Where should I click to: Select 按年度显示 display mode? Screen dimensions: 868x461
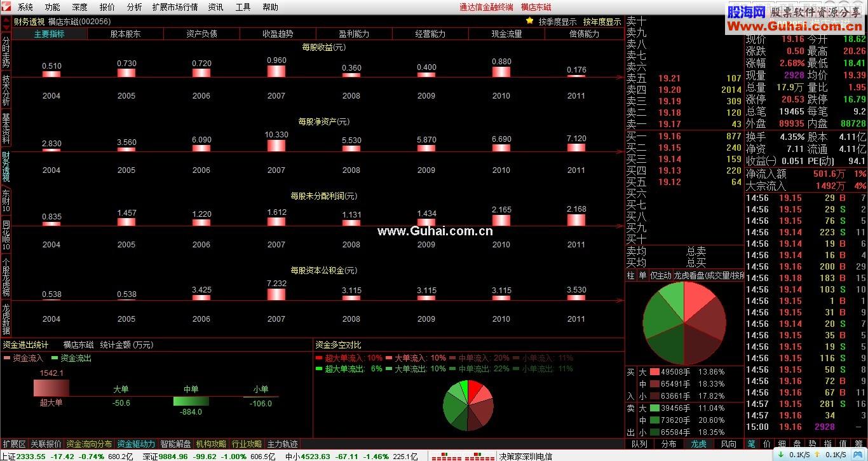click(602, 22)
